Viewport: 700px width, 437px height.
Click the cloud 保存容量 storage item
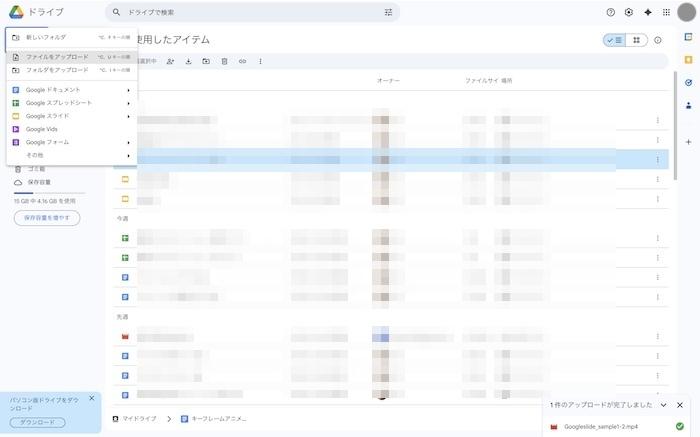pyautogui.click(x=33, y=182)
